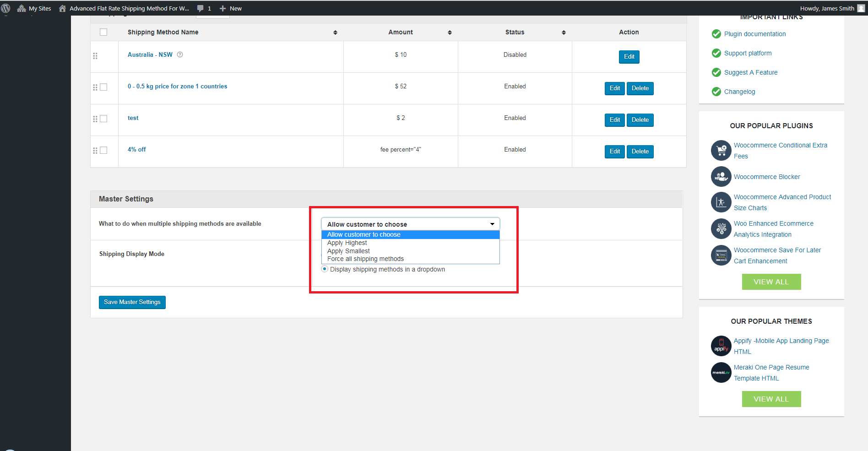Open the test method link
The width and height of the screenshot is (868, 451).
[x=133, y=118]
